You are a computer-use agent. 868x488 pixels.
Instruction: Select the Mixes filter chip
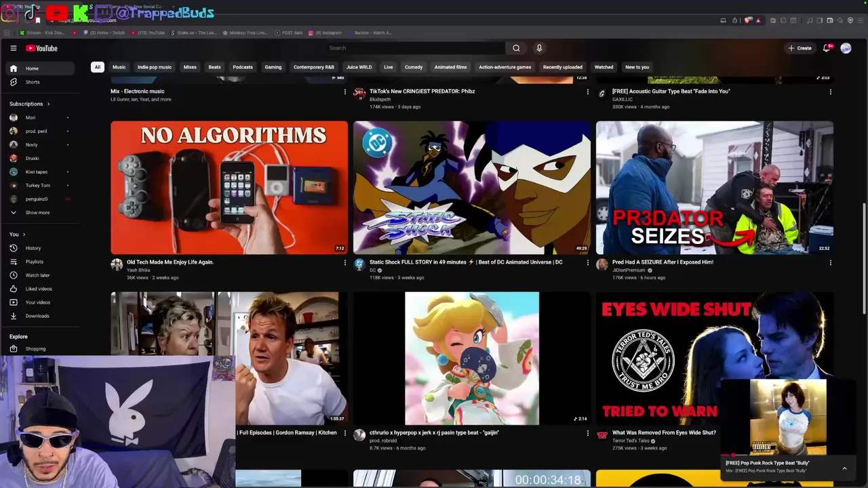[190, 67]
